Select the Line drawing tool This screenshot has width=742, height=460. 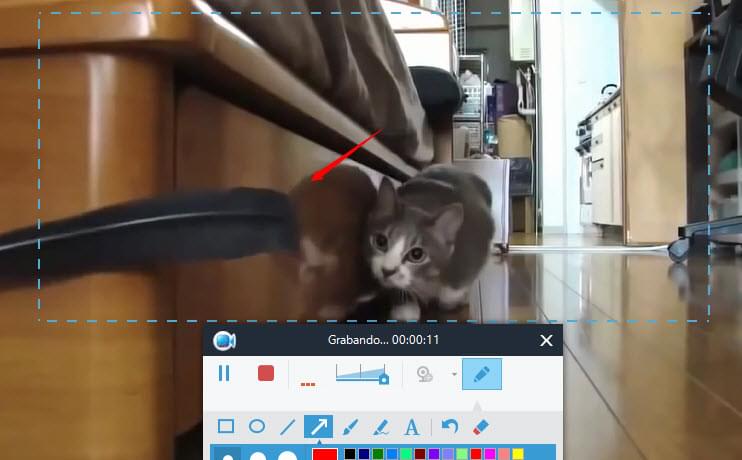pyautogui.click(x=288, y=427)
